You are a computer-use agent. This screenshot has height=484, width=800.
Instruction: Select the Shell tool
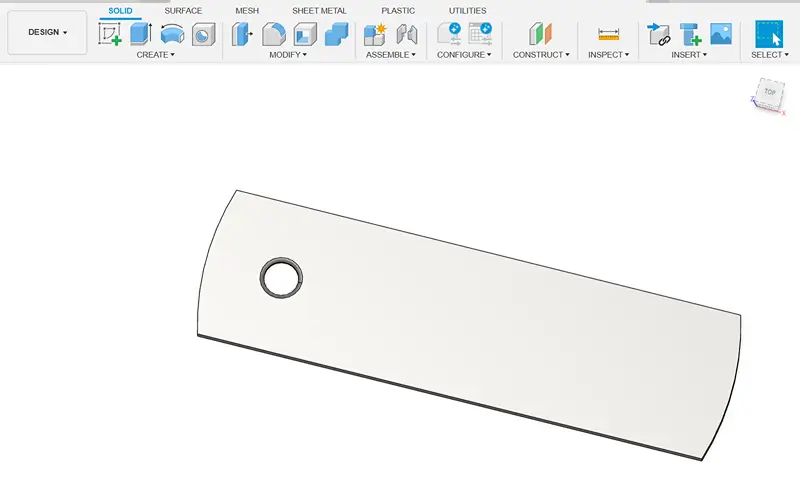(x=305, y=34)
